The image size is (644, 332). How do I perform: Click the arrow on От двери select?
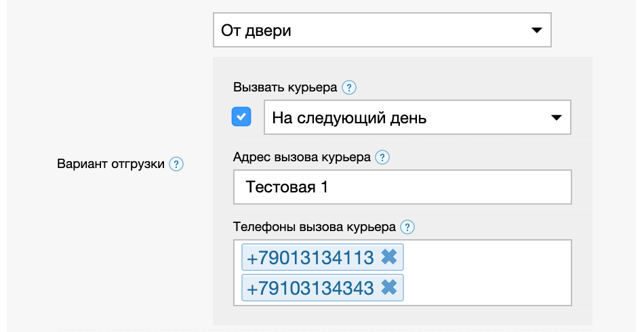(536, 30)
